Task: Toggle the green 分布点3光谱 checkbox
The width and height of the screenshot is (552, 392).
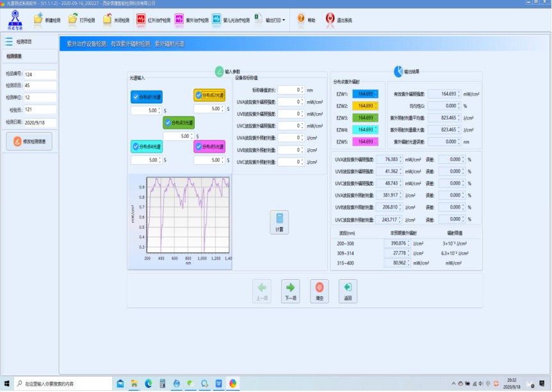Action: [x=168, y=122]
